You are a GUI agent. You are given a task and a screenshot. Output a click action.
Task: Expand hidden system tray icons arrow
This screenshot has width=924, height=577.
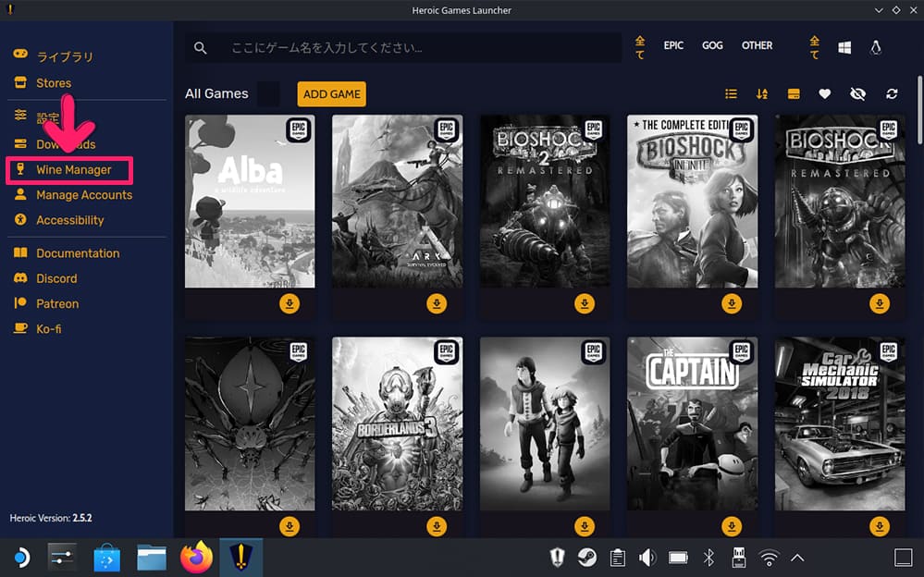[x=797, y=557]
